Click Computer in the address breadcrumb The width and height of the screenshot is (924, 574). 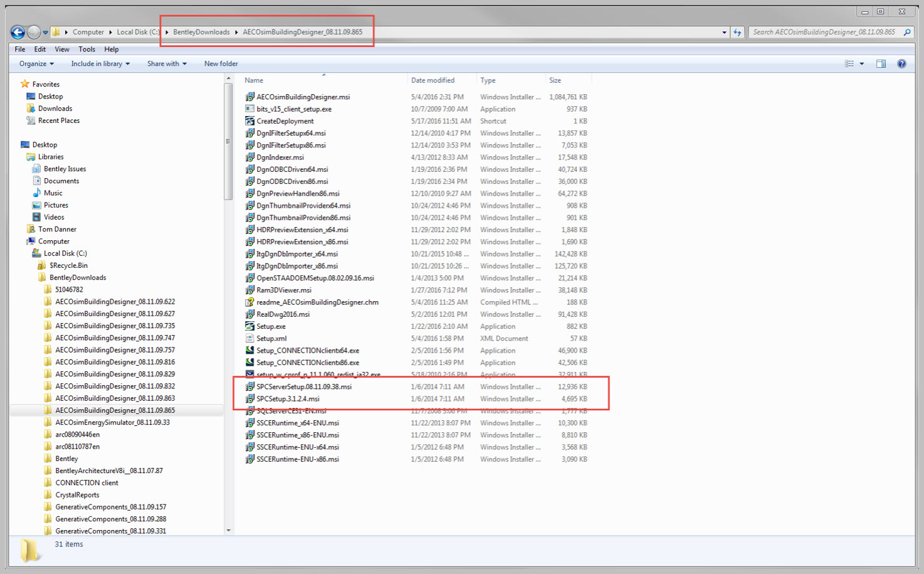(x=88, y=32)
